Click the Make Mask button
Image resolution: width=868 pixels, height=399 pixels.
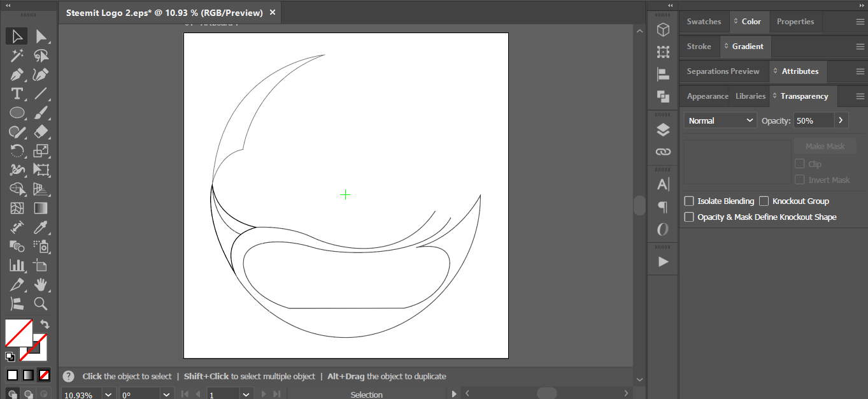point(825,147)
